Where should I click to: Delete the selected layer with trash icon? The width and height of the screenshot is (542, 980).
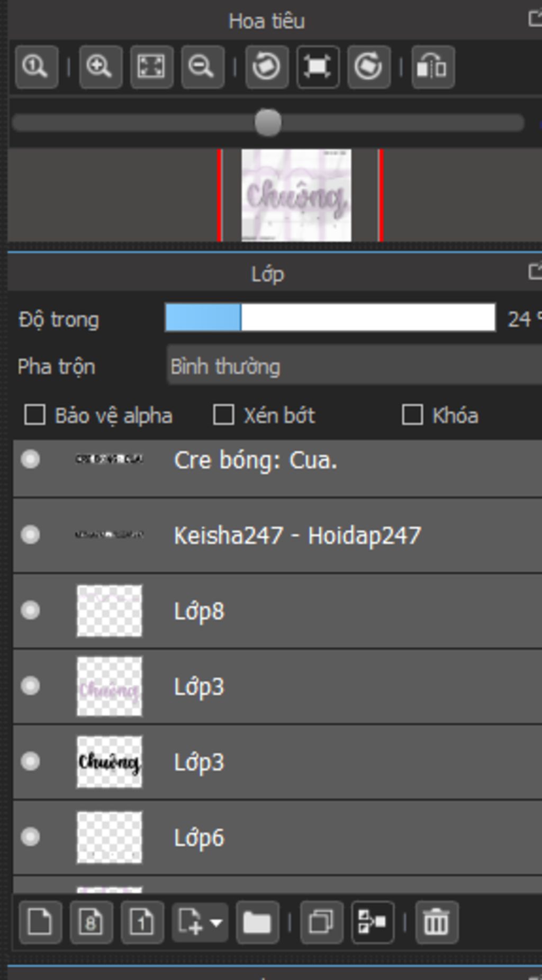click(436, 923)
